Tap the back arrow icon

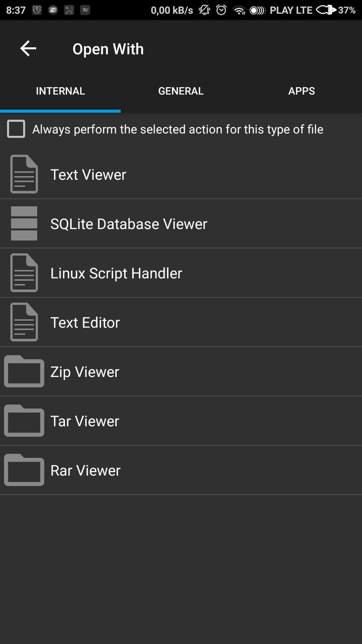click(28, 48)
